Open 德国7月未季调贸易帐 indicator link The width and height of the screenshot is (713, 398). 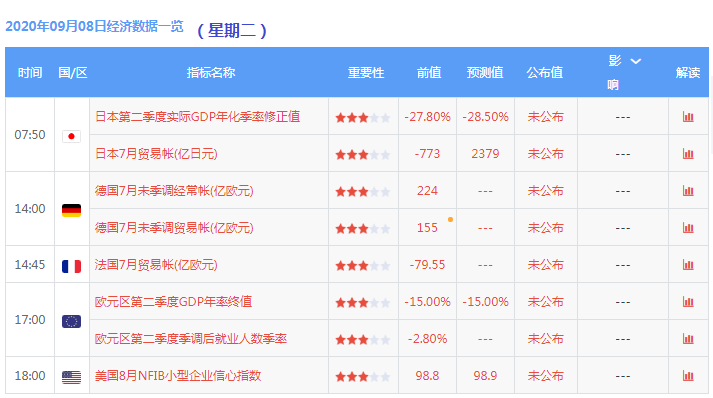click(x=174, y=228)
